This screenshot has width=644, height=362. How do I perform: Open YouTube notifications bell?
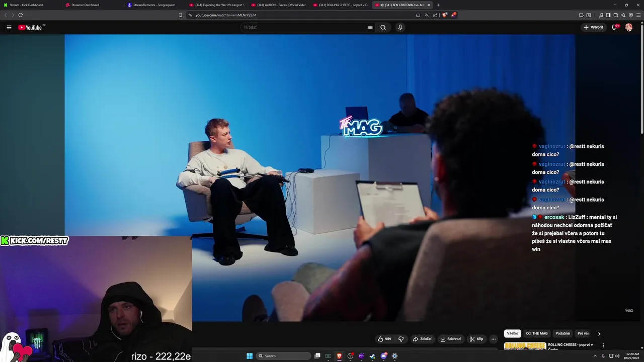click(x=614, y=28)
